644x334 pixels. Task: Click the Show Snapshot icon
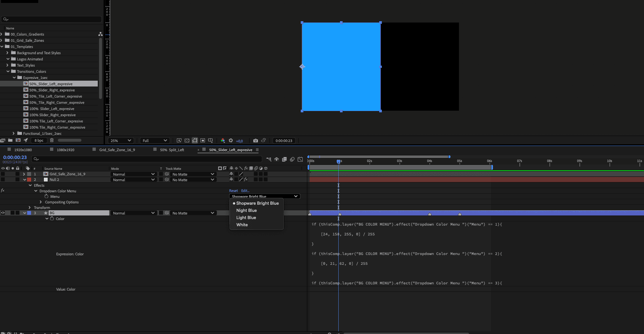pyautogui.click(x=263, y=141)
